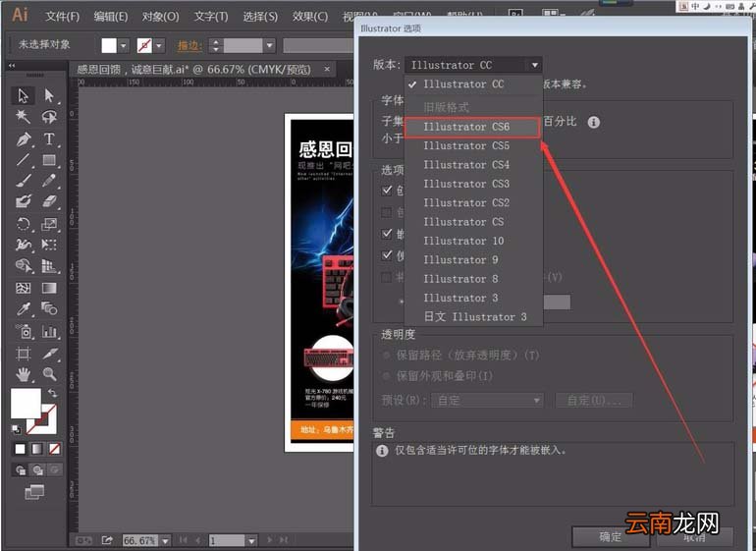The width and height of the screenshot is (756, 551).
Task: Select the Zoom tool magnifier
Action: (49, 374)
